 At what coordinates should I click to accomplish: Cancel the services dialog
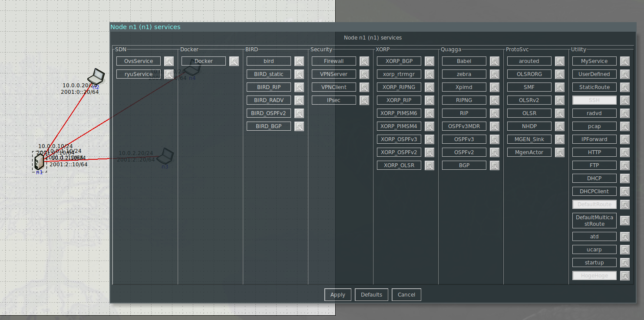406,295
